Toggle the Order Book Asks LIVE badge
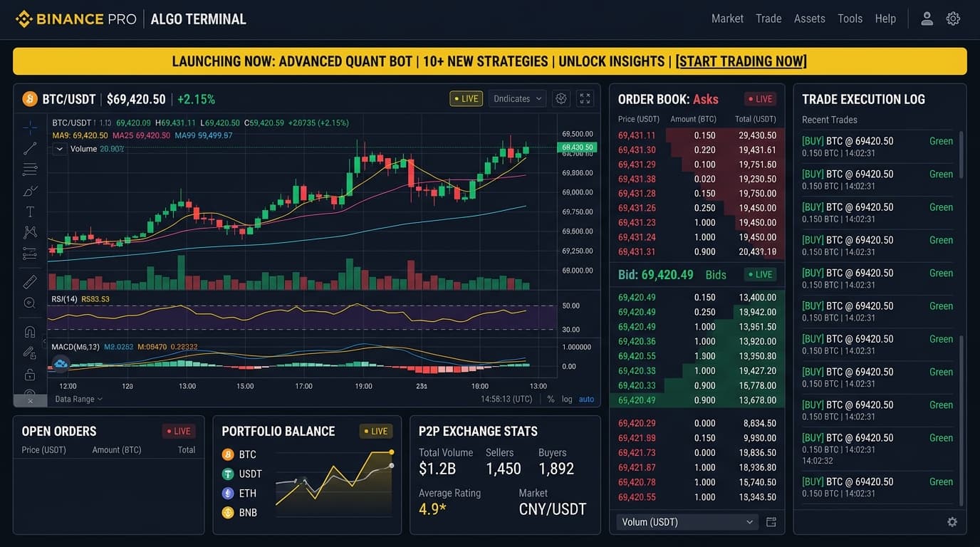Viewport: 980px width, 547px height. click(760, 99)
